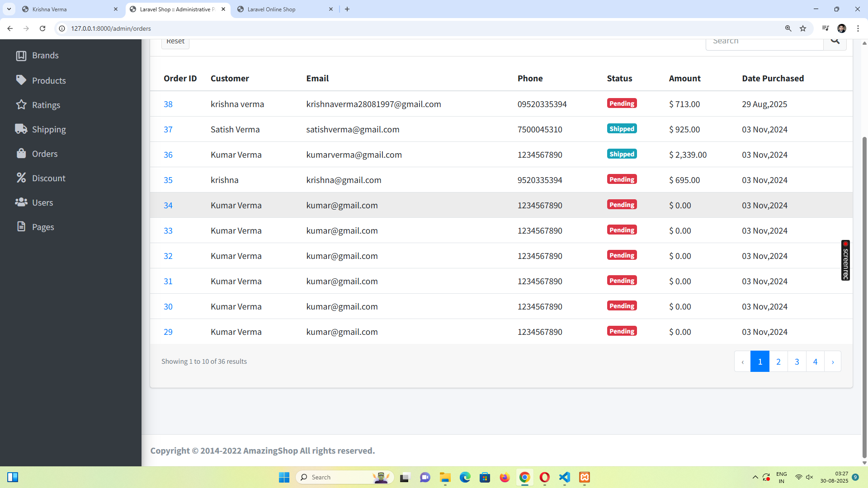Open Opera browser from taskbar
The image size is (868, 488).
pos(545,477)
